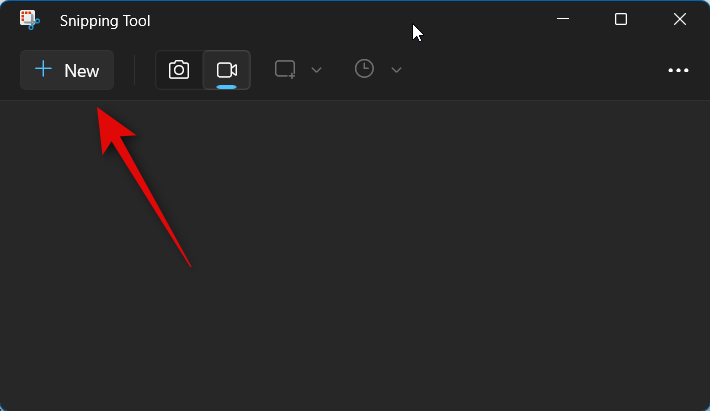Click the blue plus icon beside New
Image resolution: width=710 pixels, height=411 pixels.
pos(43,69)
